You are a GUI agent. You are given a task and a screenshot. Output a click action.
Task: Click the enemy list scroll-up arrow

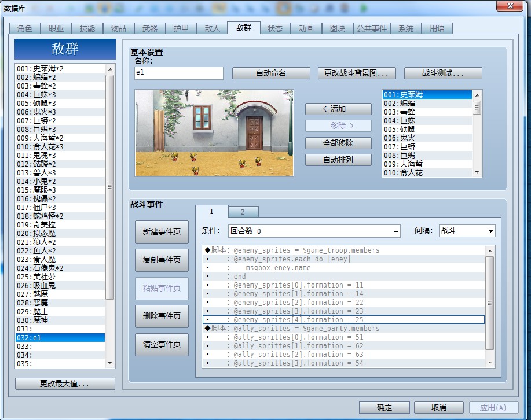pos(477,95)
